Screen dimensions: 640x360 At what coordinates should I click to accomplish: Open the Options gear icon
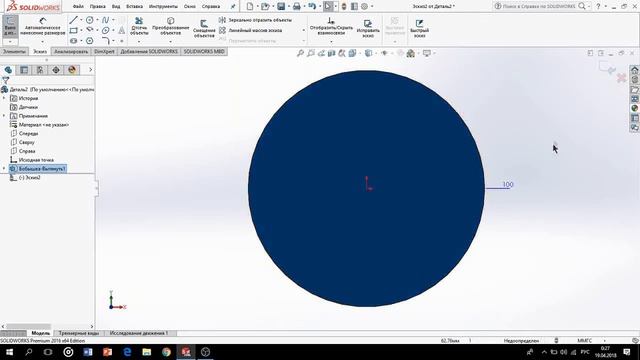click(364, 6)
